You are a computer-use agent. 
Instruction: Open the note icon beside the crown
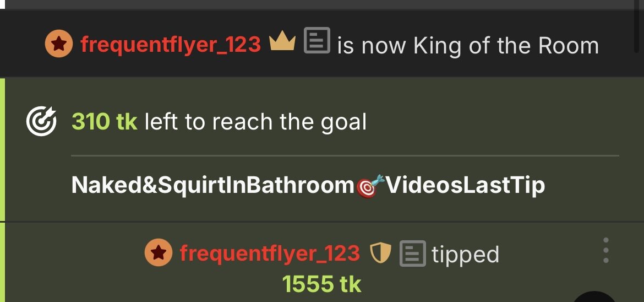point(316,40)
